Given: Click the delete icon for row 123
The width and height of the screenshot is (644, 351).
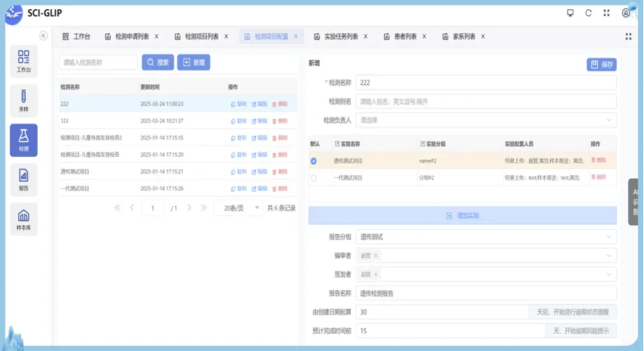Looking at the screenshot, I should (x=280, y=121).
